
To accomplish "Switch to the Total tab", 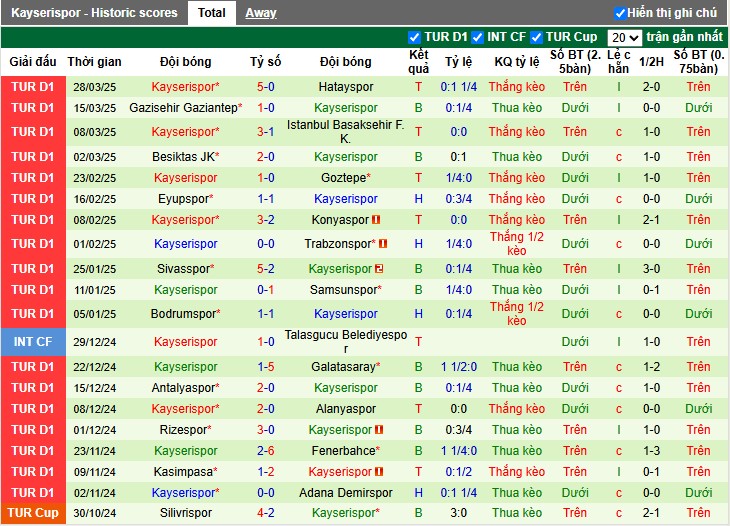I will tap(211, 13).
